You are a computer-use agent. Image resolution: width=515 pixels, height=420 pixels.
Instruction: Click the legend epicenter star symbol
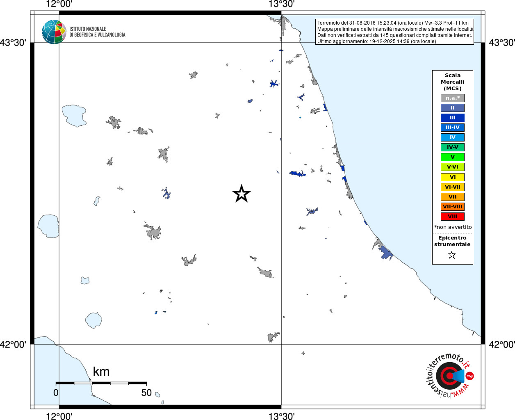452,255
